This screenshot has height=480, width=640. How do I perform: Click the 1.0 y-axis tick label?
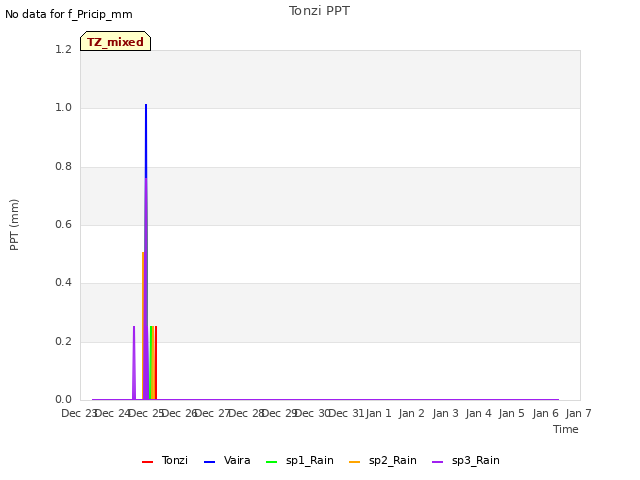point(63,108)
